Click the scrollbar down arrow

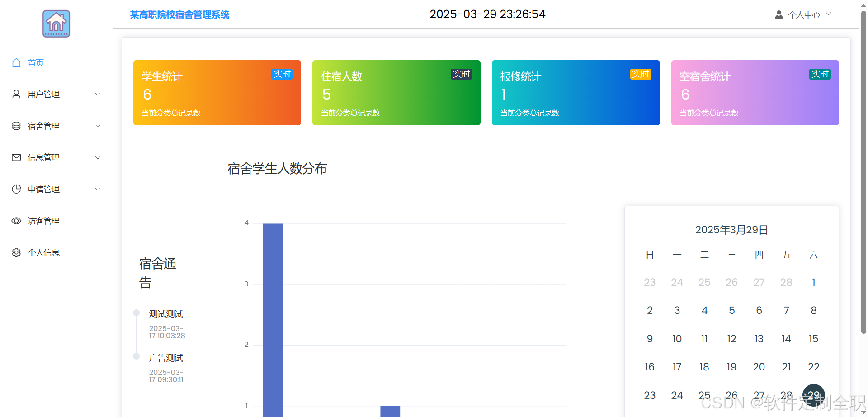(x=863, y=412)
